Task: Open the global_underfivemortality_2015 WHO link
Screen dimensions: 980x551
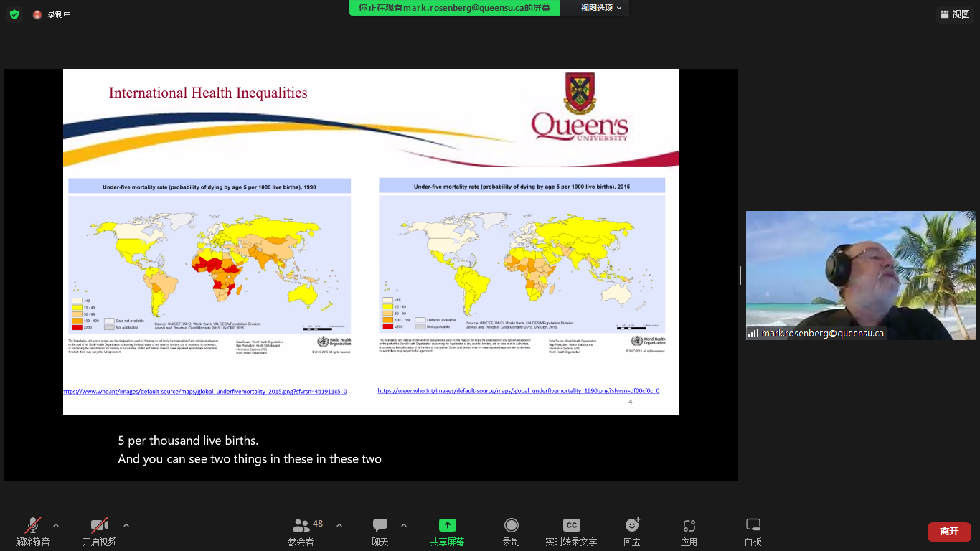Action: coord(205,392)
